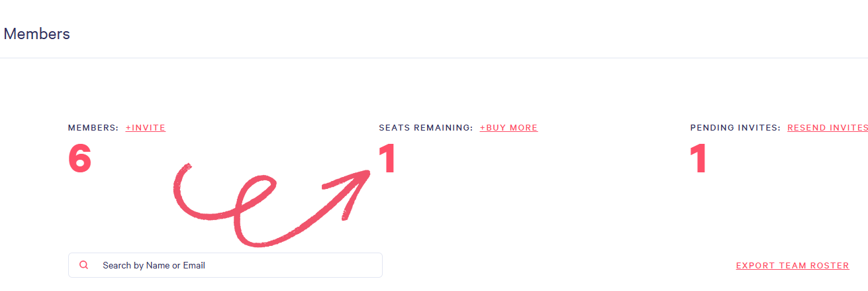This screenshot has height=291, width=868.
Task: Click the pending invites number 1
Action: (x=699, y=160)
